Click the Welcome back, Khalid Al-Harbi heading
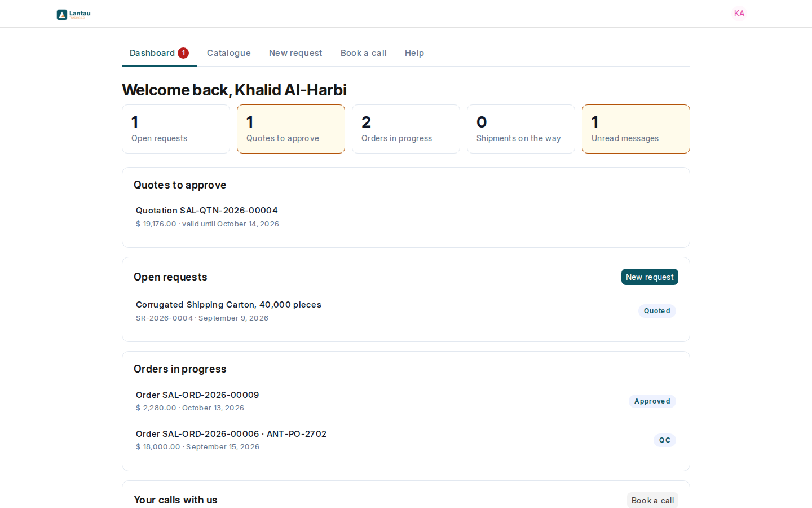This screenshot has height=508, width=812. [x=234, y=90]
